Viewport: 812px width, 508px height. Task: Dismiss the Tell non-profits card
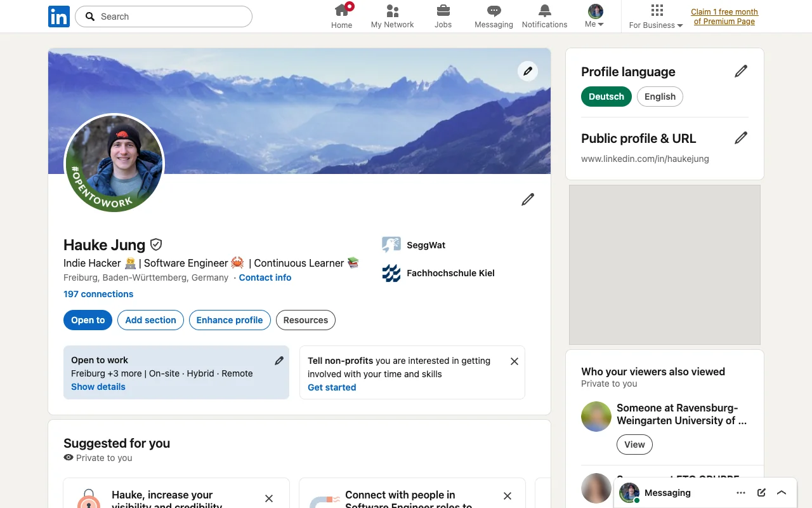pos(514,361)
